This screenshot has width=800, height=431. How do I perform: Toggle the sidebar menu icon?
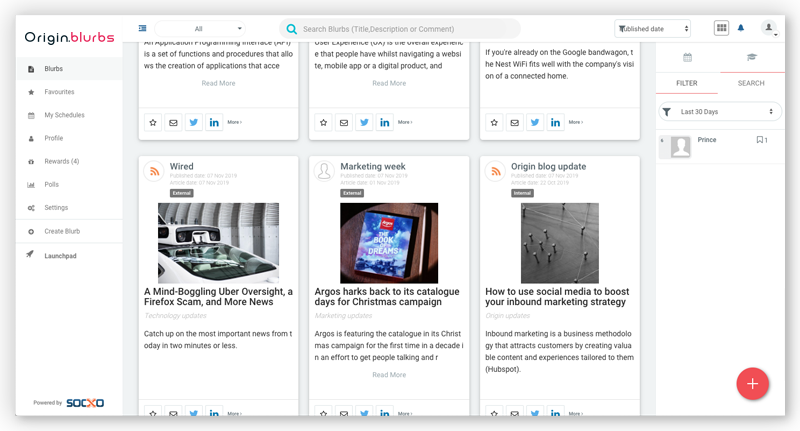pyautogui.click(x=142, y=29)
